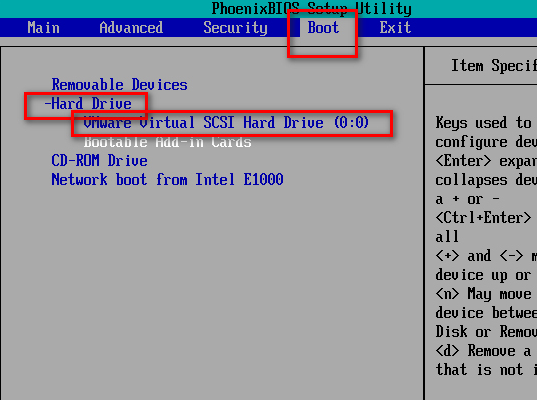This screenshot has width=537, height=400.
Task: Choose Bootable Add-in Cards entry
Action: pyautogui.click(x=167, y=141)
